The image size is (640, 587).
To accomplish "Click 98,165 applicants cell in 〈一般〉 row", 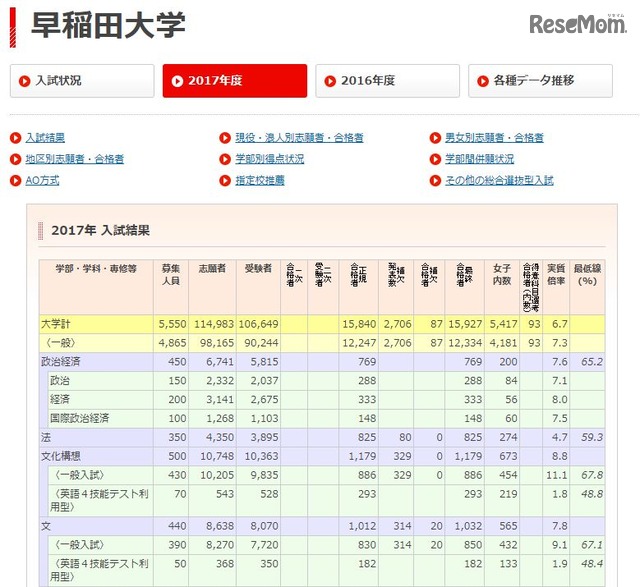I will coord(213,343).
